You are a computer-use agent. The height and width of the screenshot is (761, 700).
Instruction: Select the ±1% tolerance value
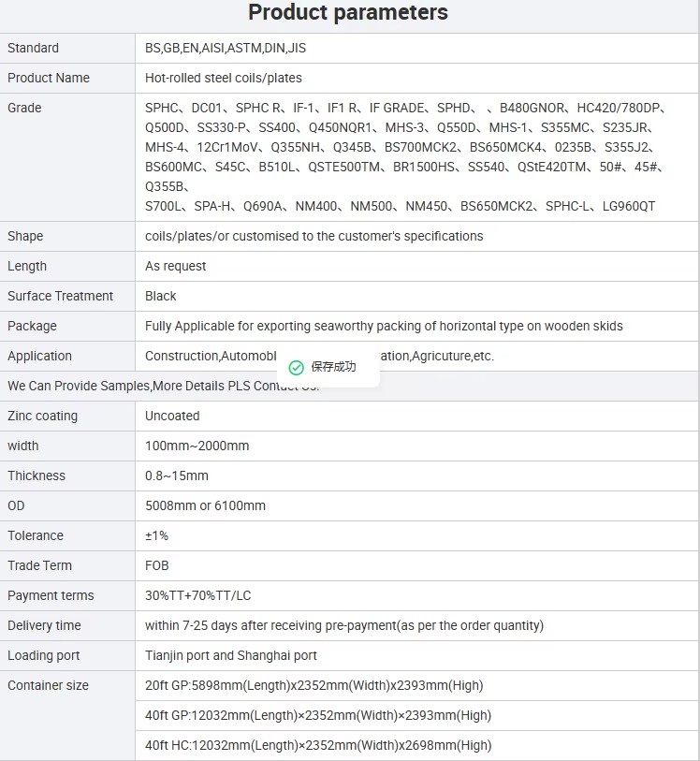tap(156, 535)
